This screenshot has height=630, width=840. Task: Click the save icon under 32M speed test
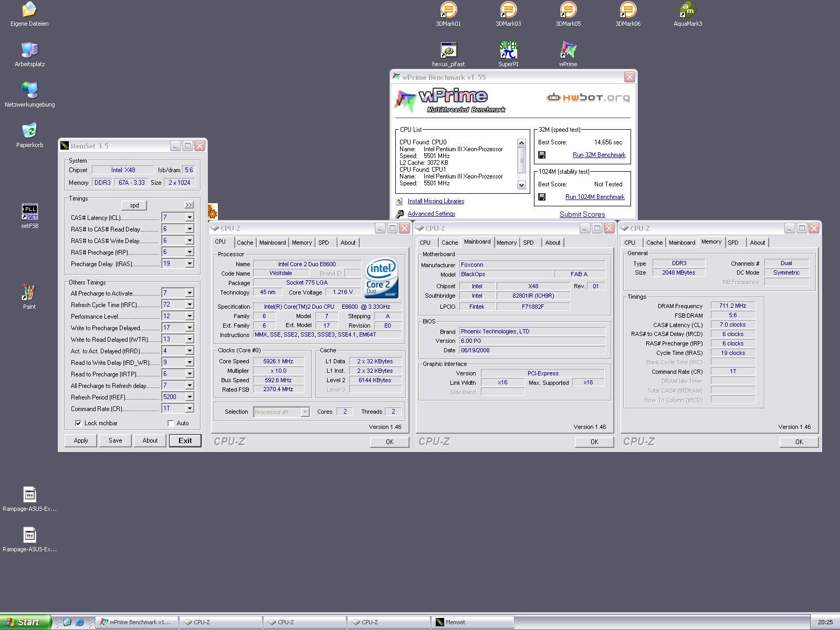[x=542, y=155]
